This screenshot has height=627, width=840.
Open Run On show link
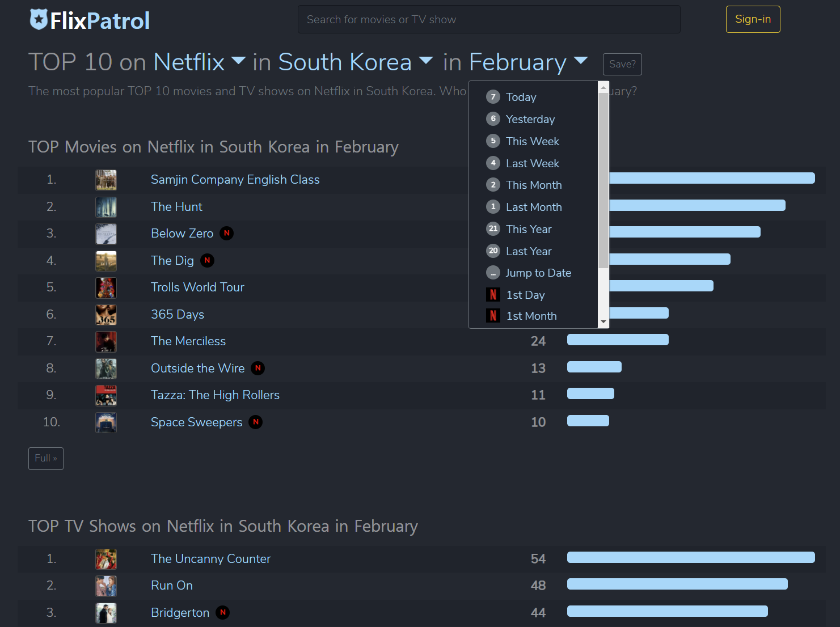[x=172, y=585]
